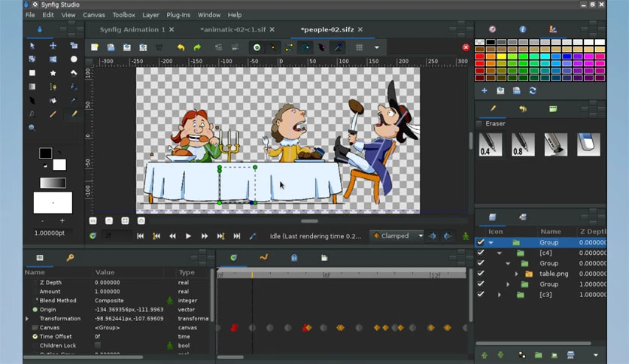Click the red waypoint on timeline
The height and width of the screenshot is (364, 629).
234,328
